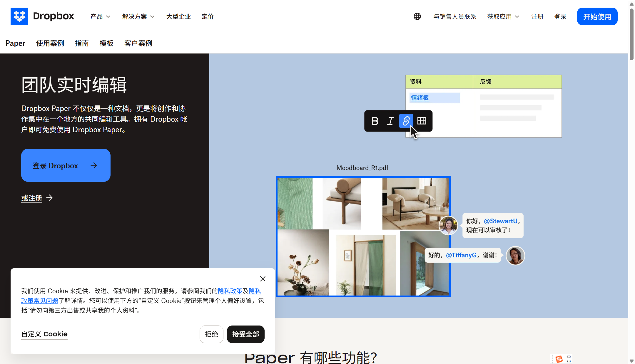The image size is (635, 364).
Task: Open the 隐私政策 link
Action: coord(230,291)
